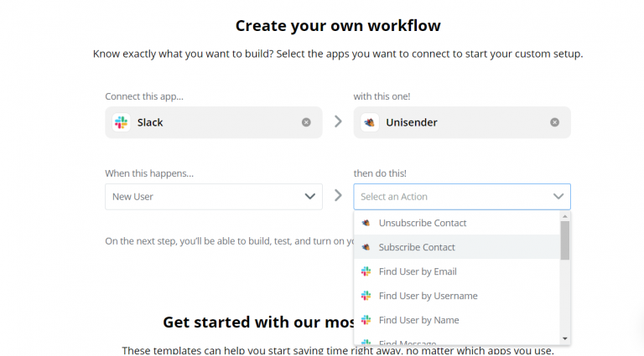Click Unisender icon beside Unsubscribe Contact
This screenshot has height=356, width=644.
(x=366, y=223)
